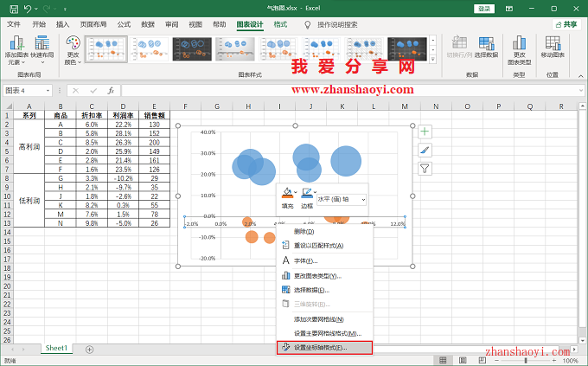Choose Reset to Match Style (重设以匹配样式)
Screen dimensions: 588x366
pos(324,246)
